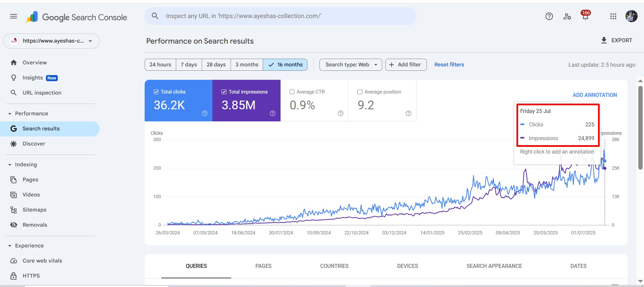Click the Videos icon in sidebar
Screen dimensions: 644x287
point(13,195)
